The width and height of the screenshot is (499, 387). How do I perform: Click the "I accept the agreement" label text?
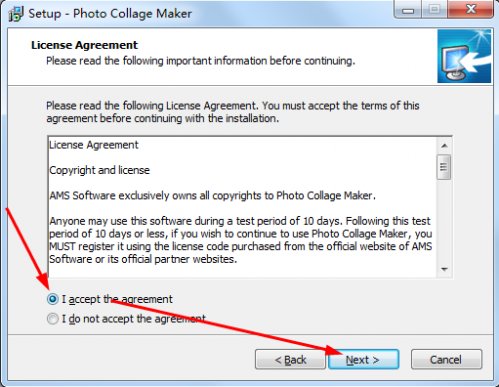(x=117, y=299)
